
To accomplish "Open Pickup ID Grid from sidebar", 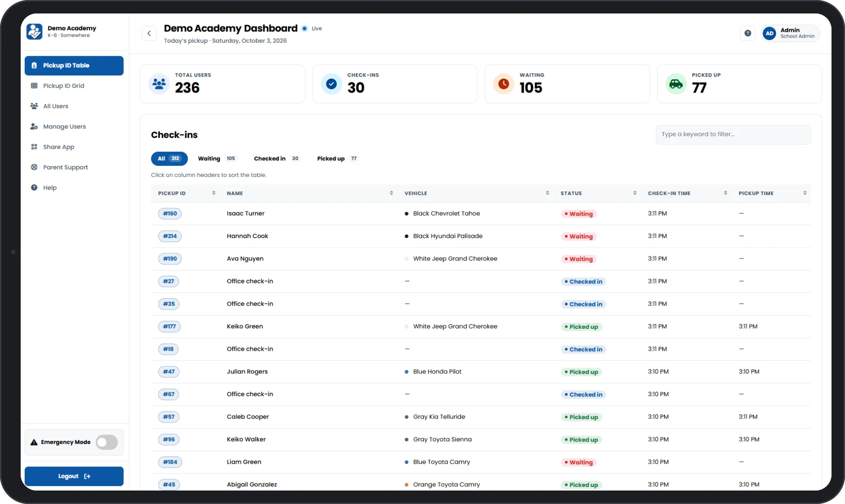I will point(74,86).
